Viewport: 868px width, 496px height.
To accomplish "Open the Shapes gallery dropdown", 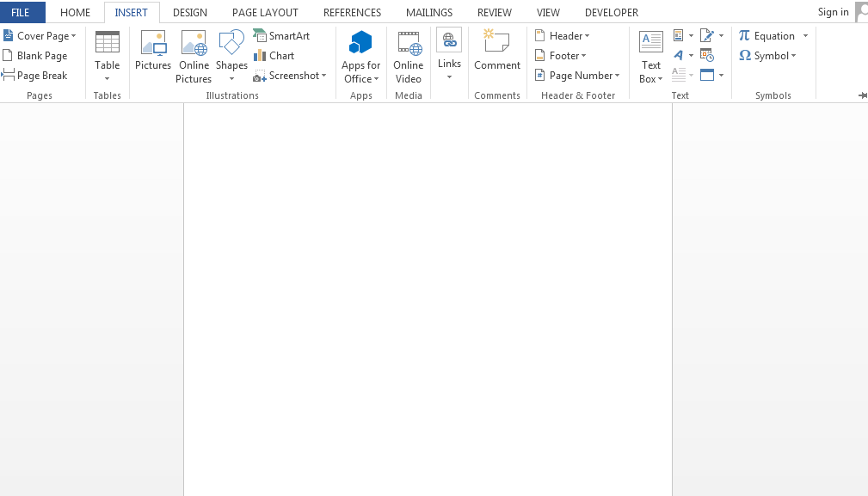I will point(231,77).
